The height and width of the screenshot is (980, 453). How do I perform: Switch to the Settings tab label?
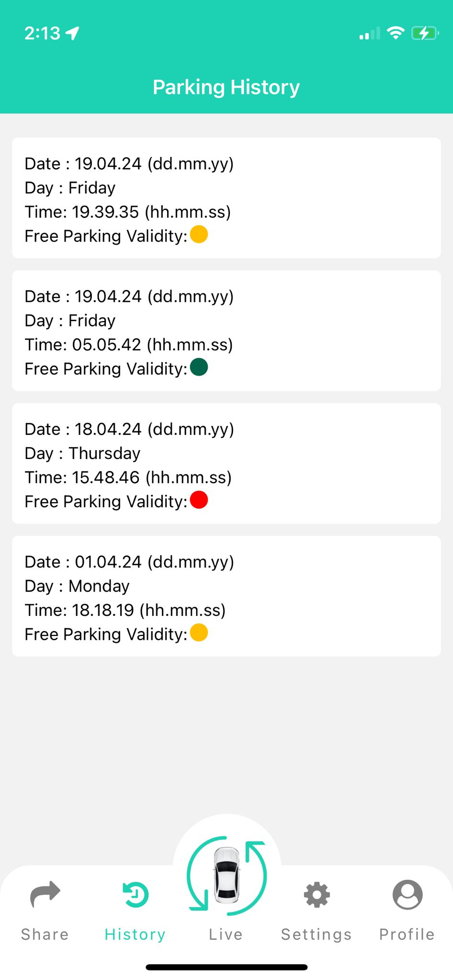coord(317,934)
